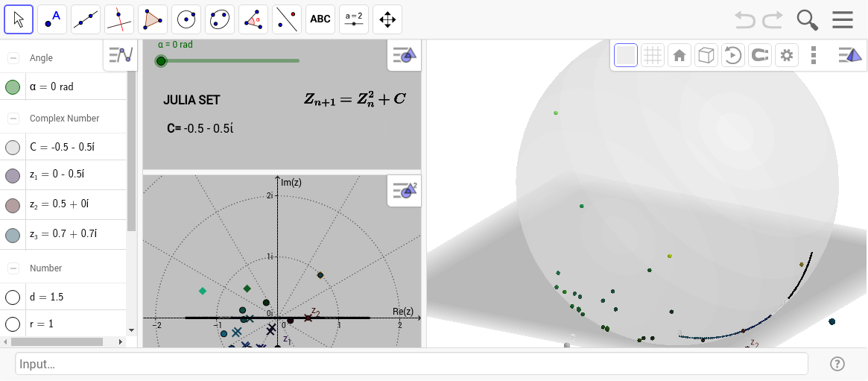
Task: Open 3D view settings gear
Action: [x=787, y=55]
